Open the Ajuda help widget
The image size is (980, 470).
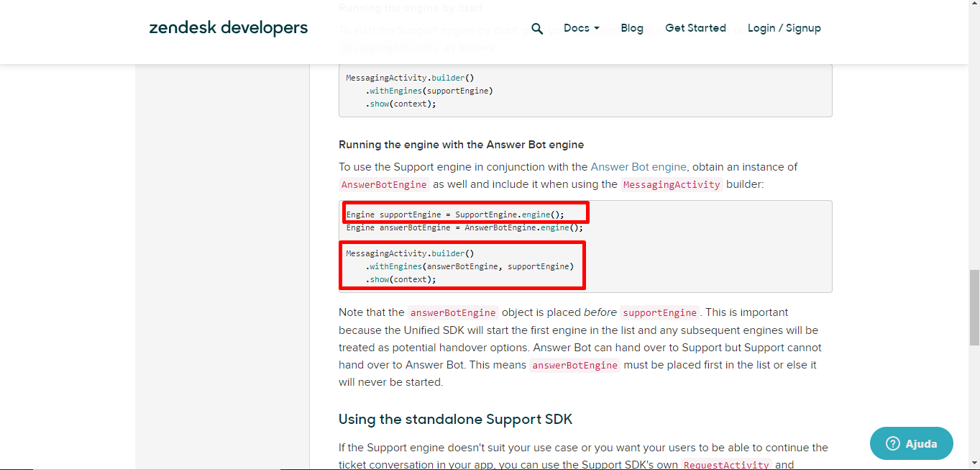click(x=911, y=443)
